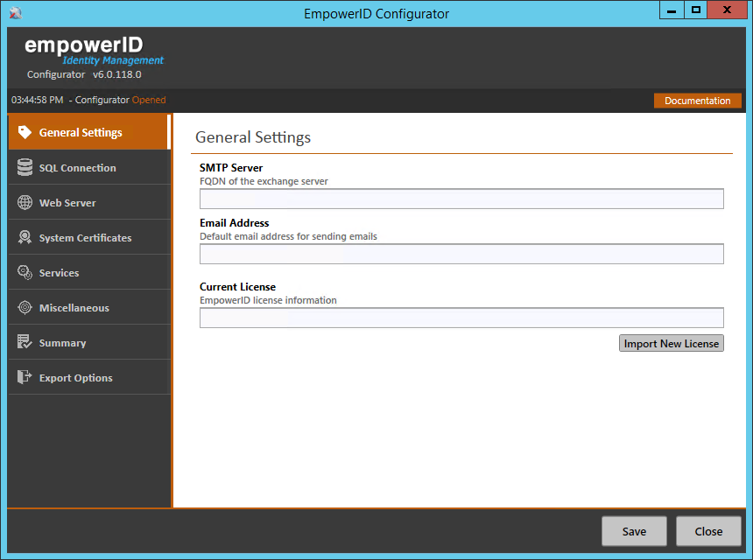The image size is (753, 560).
Task: Open the Documentation page
Action: (697, 101)
